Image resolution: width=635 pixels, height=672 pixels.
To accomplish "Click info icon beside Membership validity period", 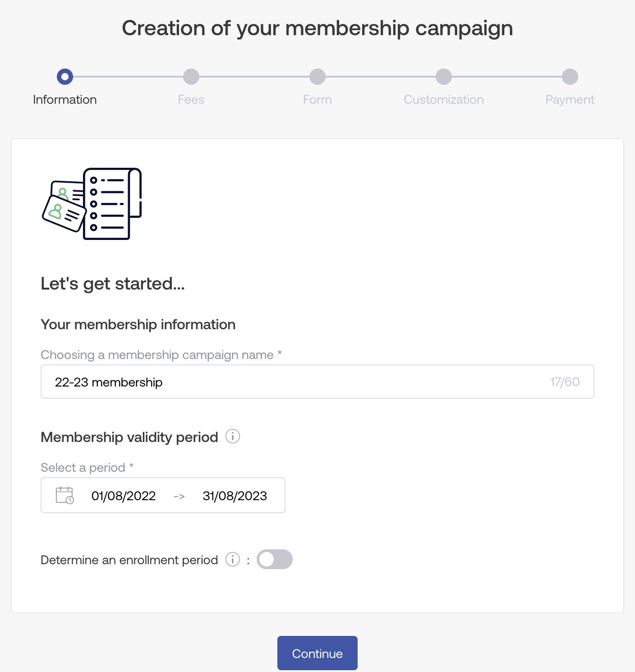I will click(233, 437).
